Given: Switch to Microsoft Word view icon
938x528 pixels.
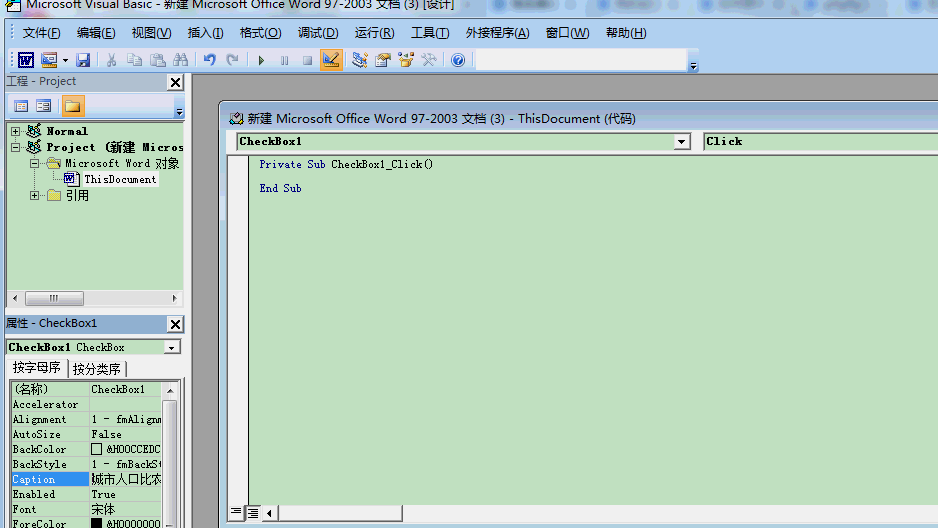Looking at the screenshot, I should coord(26,60).
